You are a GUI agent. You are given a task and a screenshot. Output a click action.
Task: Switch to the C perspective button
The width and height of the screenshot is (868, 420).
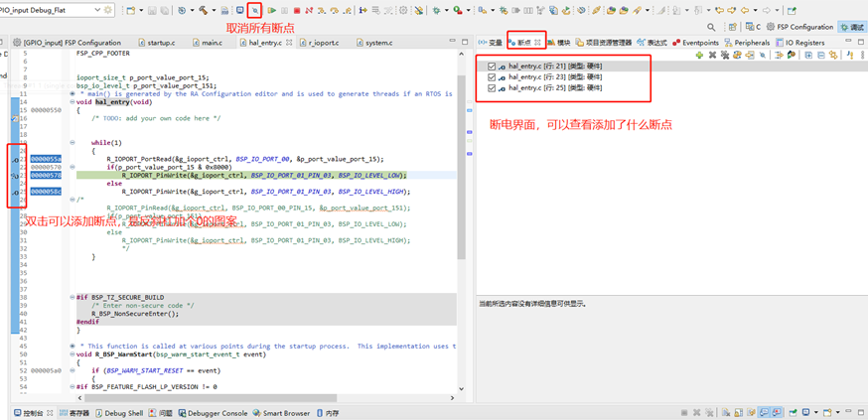coord(754,27)
